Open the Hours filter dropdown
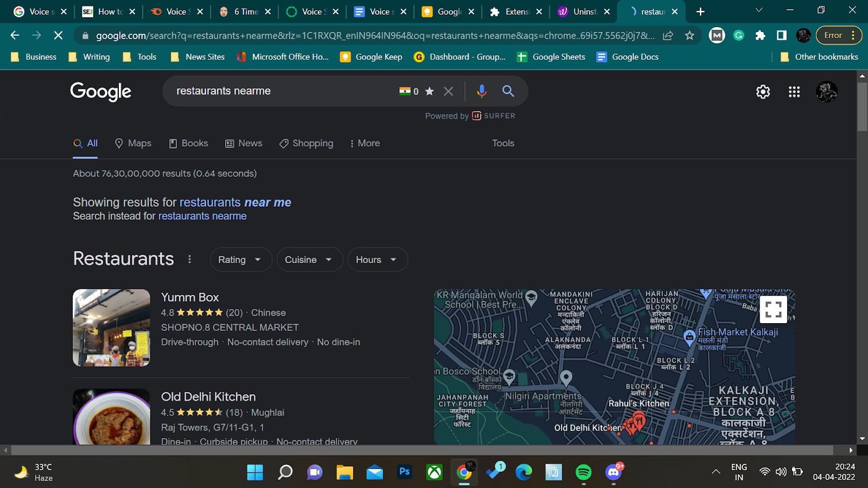The image size is (868, 488). [378, 260]
